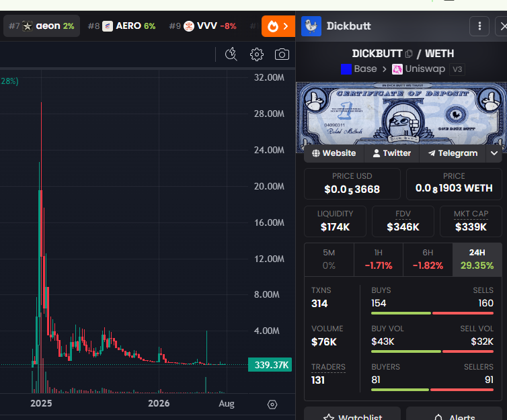Click the VOLUME value $76K
This screenshot has width=507, height=420.
pos(324,342)
